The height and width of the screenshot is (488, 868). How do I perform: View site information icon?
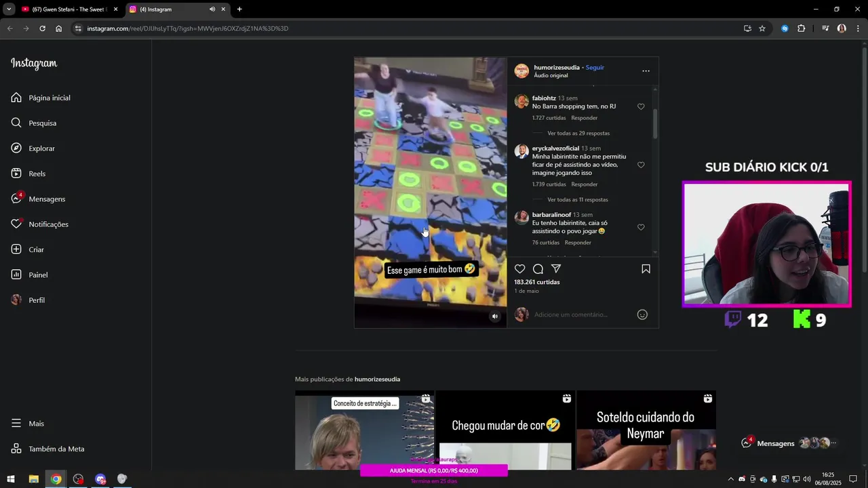point(78,28)
